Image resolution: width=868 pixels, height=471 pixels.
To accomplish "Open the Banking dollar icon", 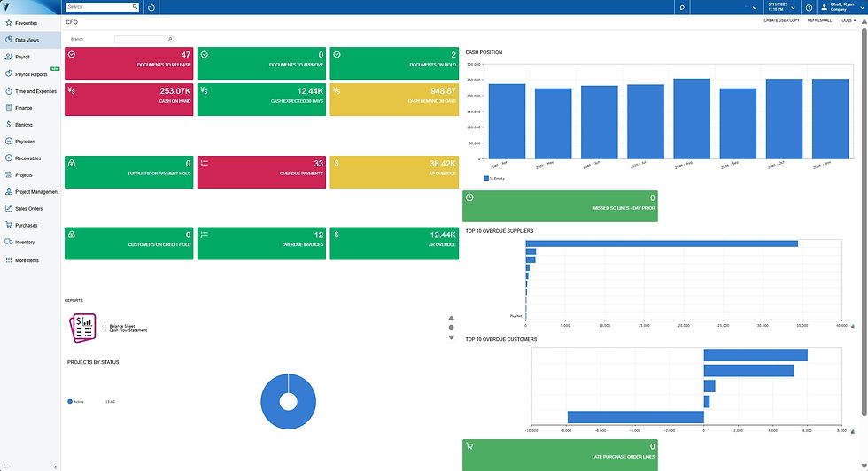I will pos(8,125).
